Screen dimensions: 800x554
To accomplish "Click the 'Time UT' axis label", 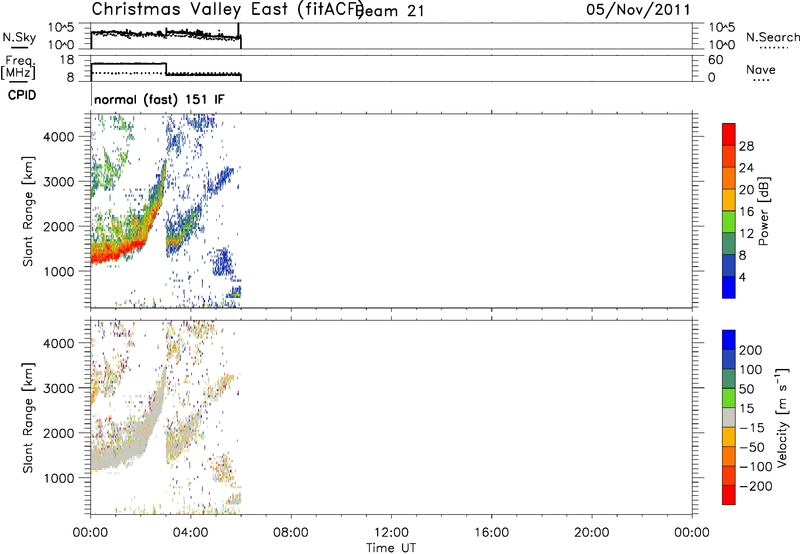I will (391, 548).
